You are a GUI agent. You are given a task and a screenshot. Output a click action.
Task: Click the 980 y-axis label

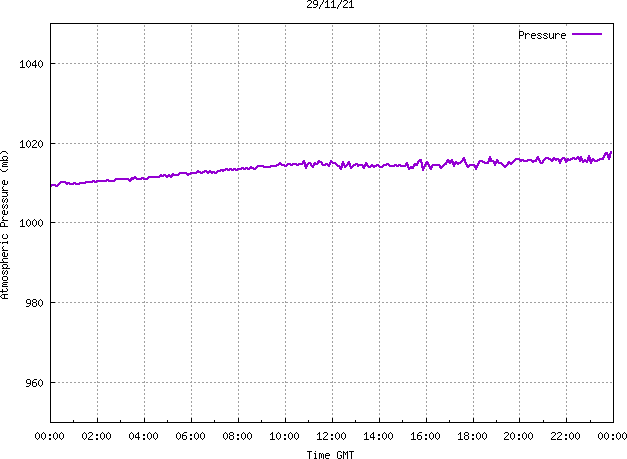click(34, 303)
